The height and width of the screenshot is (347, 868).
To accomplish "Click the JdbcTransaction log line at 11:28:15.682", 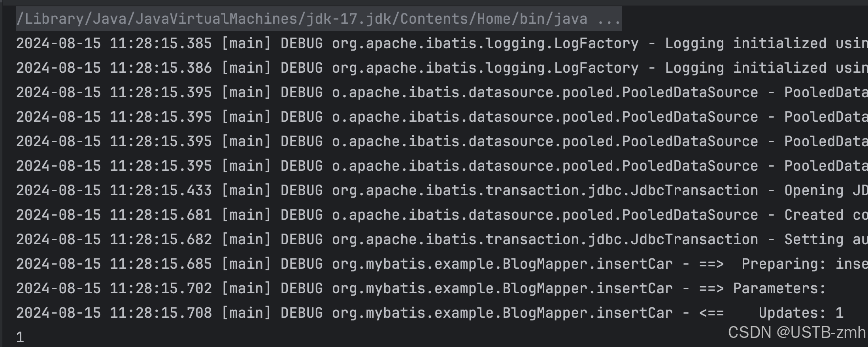I will tap(442, 240).
